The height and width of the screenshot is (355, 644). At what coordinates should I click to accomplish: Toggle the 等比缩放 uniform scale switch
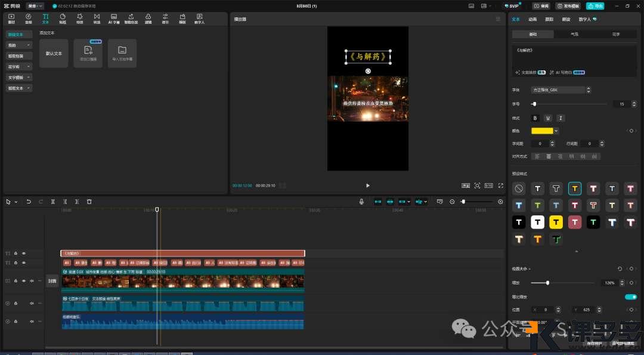tap(630, 297)
